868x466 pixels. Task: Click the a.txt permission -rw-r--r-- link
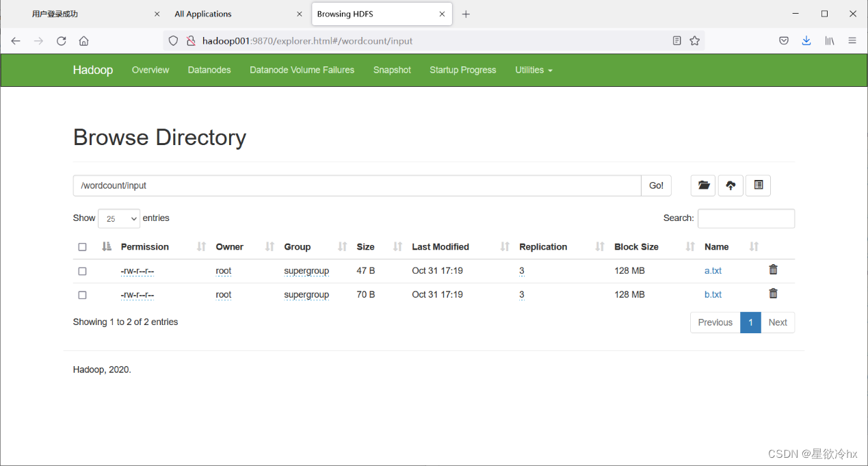tap(137, 271)
